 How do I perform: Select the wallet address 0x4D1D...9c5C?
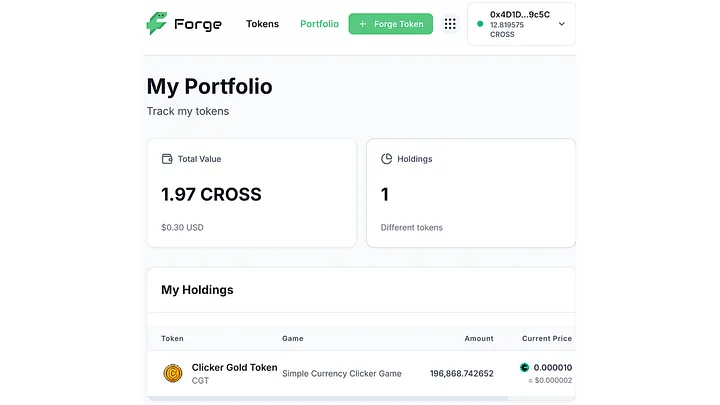coord(519,15)
